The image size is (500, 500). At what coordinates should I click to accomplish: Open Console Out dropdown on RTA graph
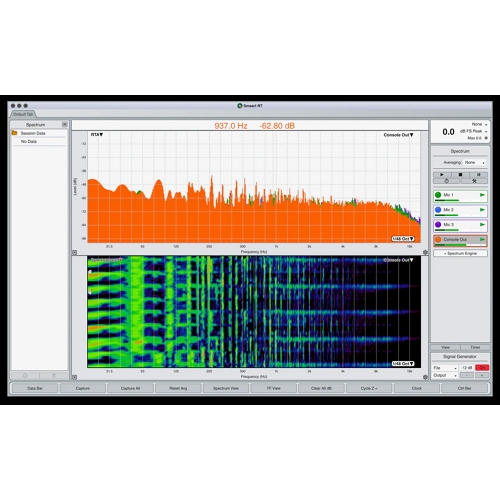point(398,135)
